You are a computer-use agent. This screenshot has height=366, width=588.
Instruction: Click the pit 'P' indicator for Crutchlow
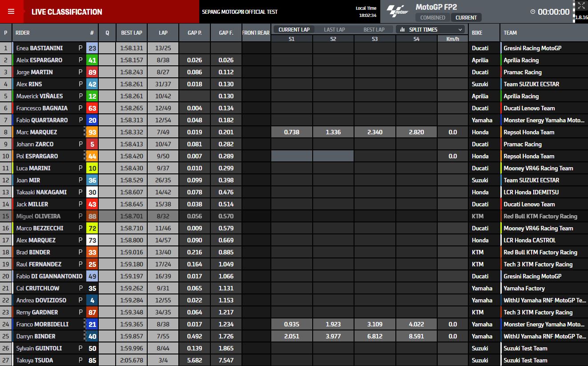pos(81,288)
